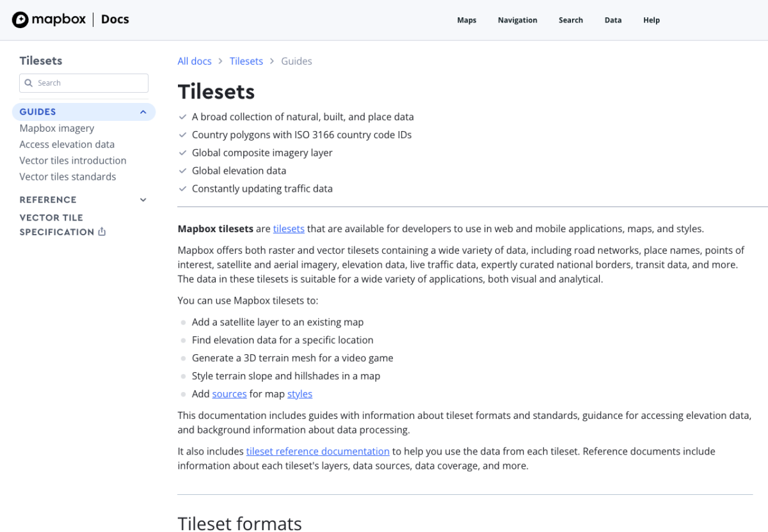Open the Help section from the navigation

(x=651, y=20)
